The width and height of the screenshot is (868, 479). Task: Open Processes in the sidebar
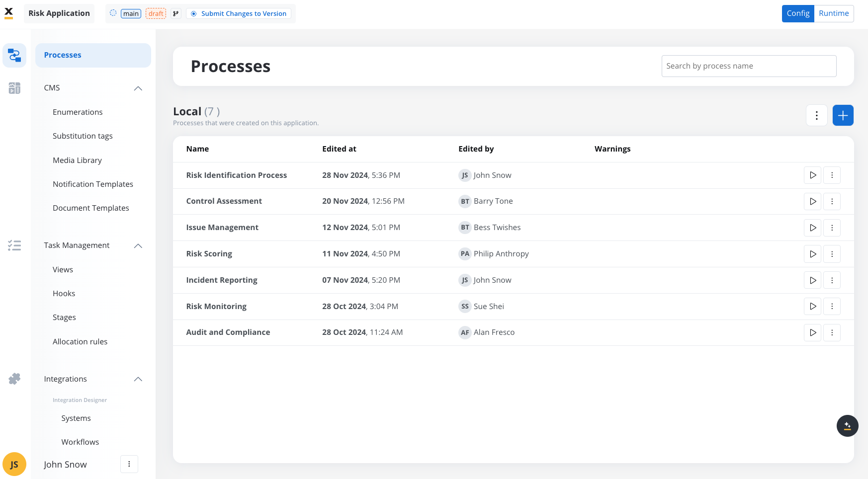pos(93,55)
